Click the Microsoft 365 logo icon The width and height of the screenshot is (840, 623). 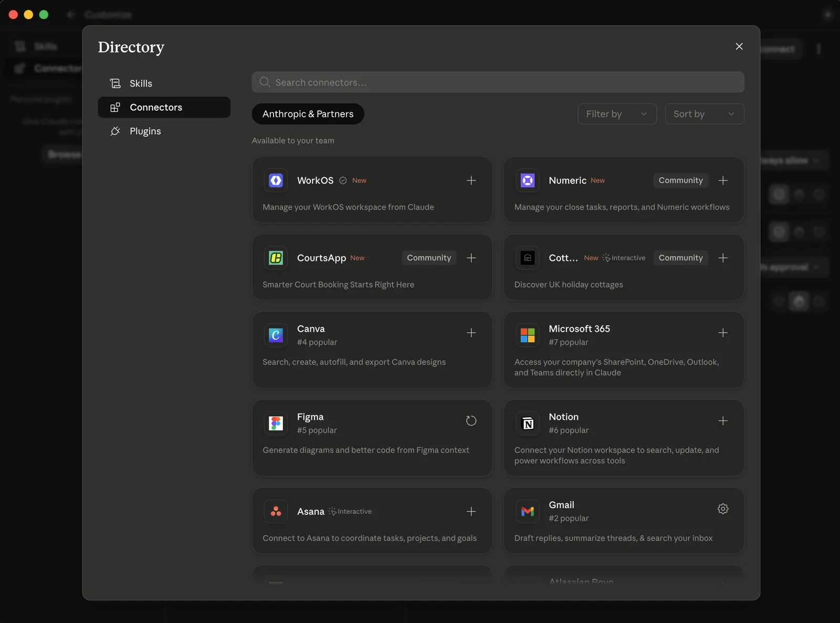click(527, 335)
